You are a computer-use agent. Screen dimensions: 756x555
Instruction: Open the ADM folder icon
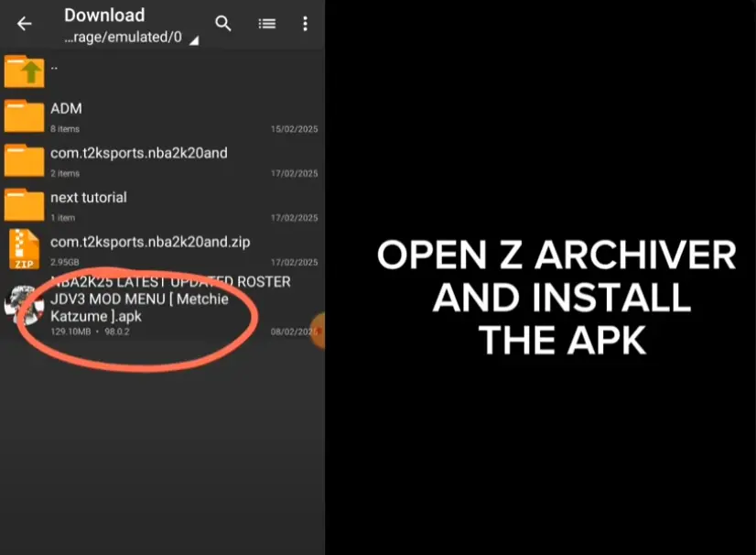[x=24, y=115]
